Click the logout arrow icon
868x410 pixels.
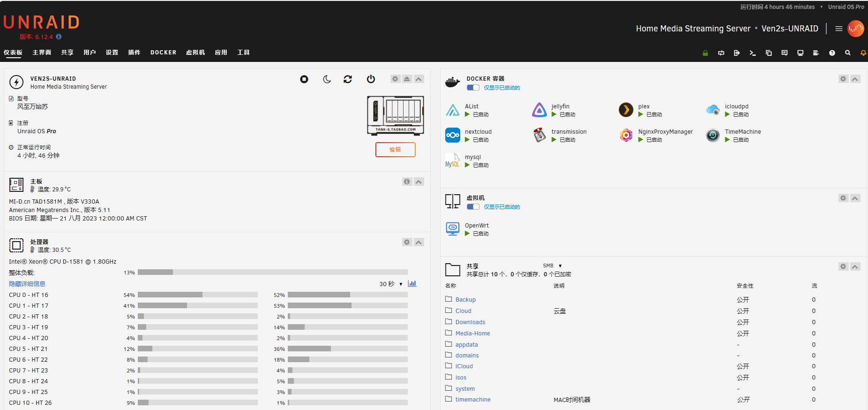pyautogui.click(x=737, y=53)
